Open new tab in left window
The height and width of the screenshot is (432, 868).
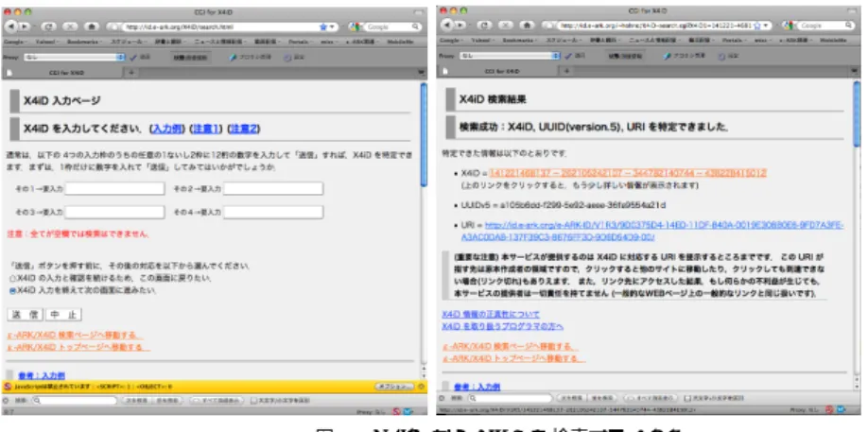131,73
